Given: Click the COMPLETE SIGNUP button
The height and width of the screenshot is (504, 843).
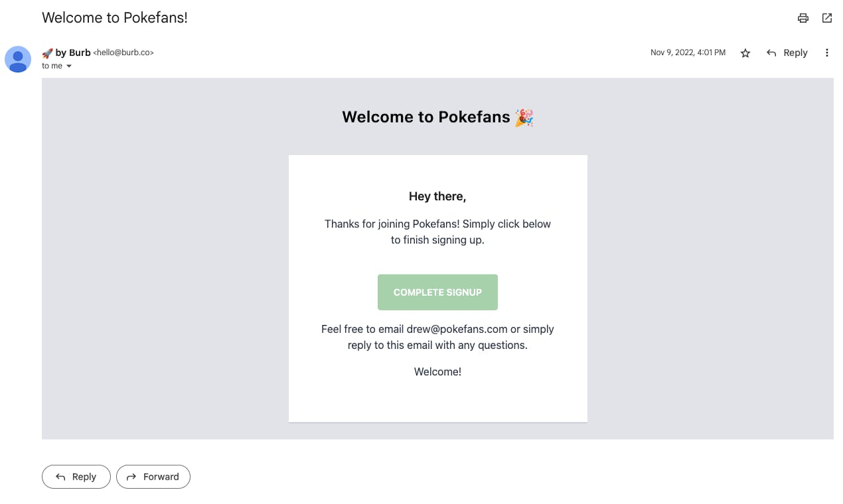Looking at the screenshot, I should coord(437,292).
